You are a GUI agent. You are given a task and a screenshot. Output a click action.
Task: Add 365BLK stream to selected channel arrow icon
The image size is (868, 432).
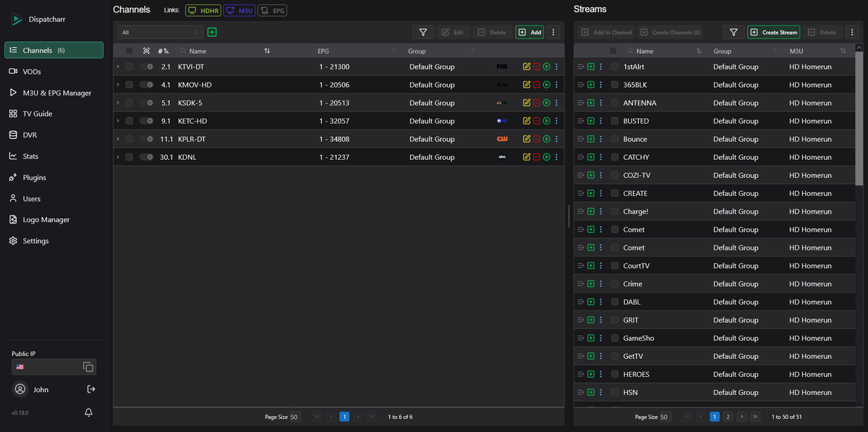click(x=581, y=85)
